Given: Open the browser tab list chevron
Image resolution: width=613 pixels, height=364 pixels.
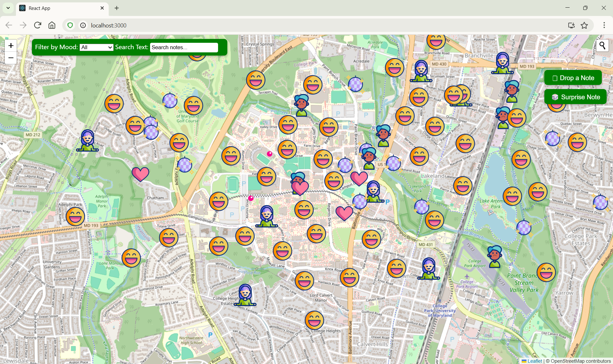Looking at the screenshot, I should click(8, 8).
